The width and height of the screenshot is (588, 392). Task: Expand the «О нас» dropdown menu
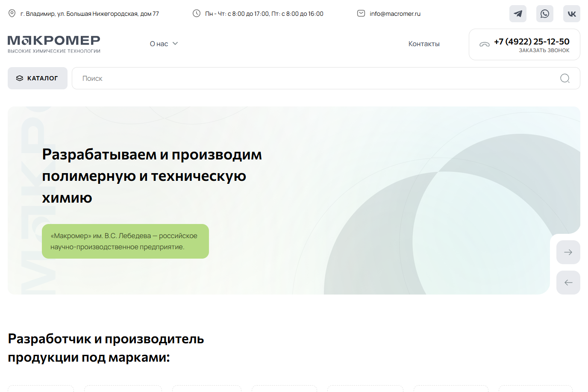(164, 44)
